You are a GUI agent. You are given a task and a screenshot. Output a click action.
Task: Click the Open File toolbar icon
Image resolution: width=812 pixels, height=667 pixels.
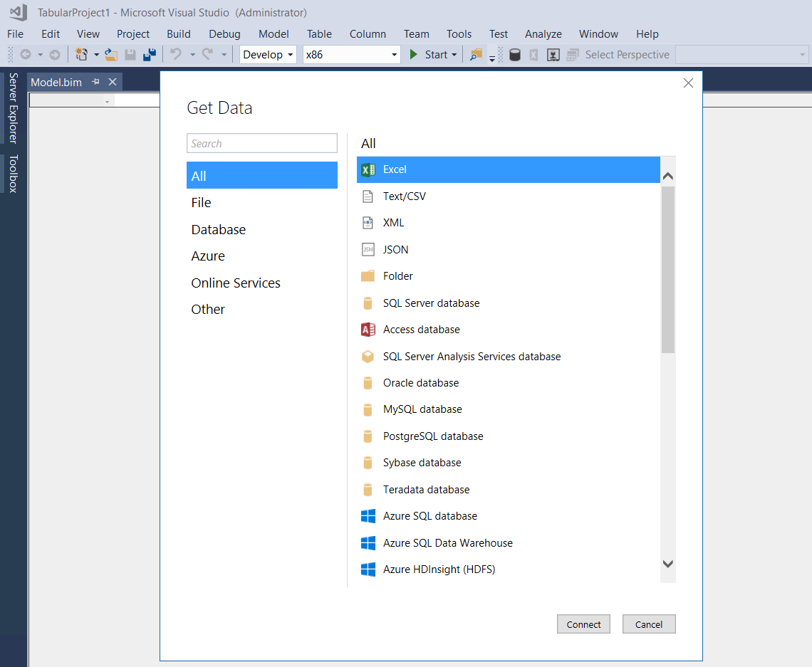[x=111, y=54]
